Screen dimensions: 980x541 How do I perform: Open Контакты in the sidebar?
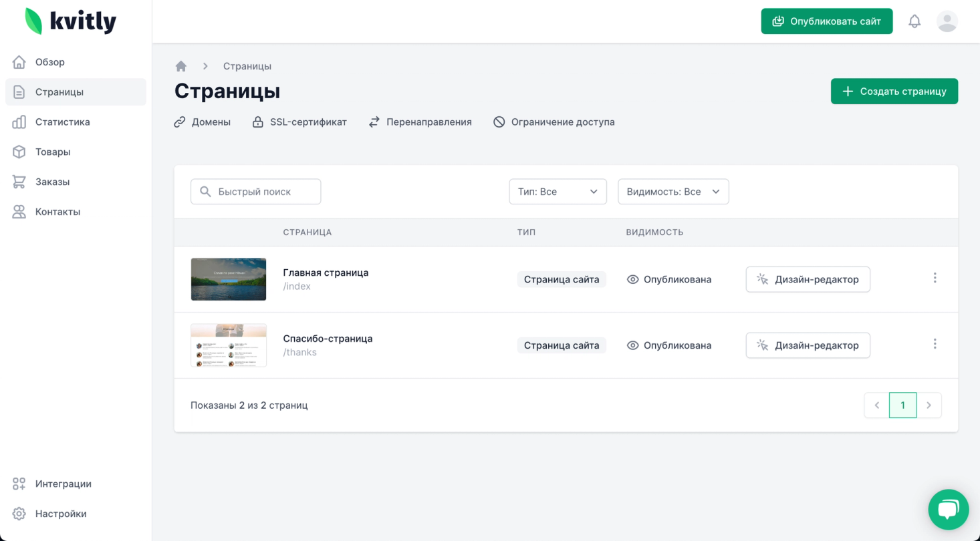pyautogui.click(x=76, y=212)
